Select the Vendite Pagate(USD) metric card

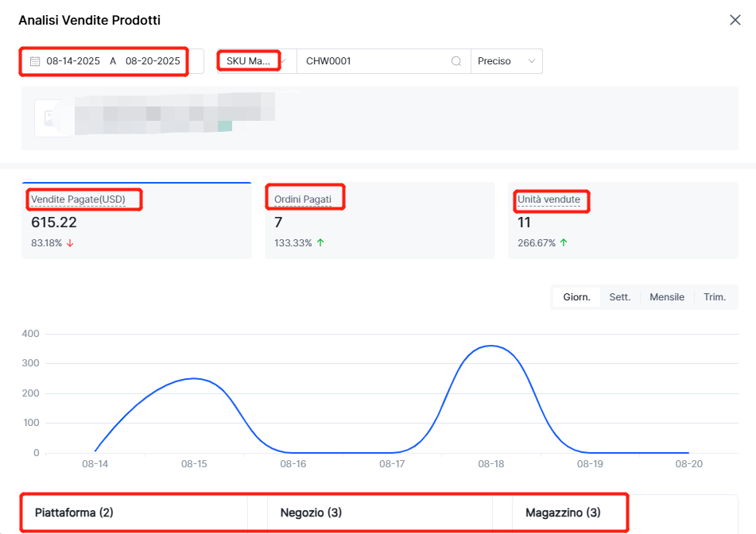tap(136, 221)
